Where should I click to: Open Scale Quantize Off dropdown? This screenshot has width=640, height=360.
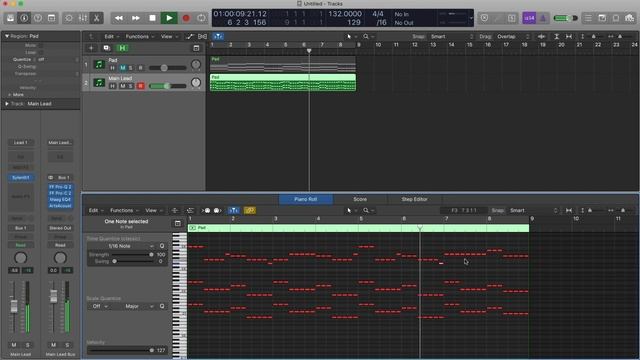99,306
